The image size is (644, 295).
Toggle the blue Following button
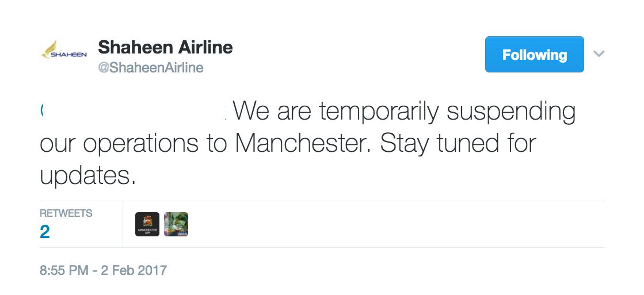(x=534, y=54)
